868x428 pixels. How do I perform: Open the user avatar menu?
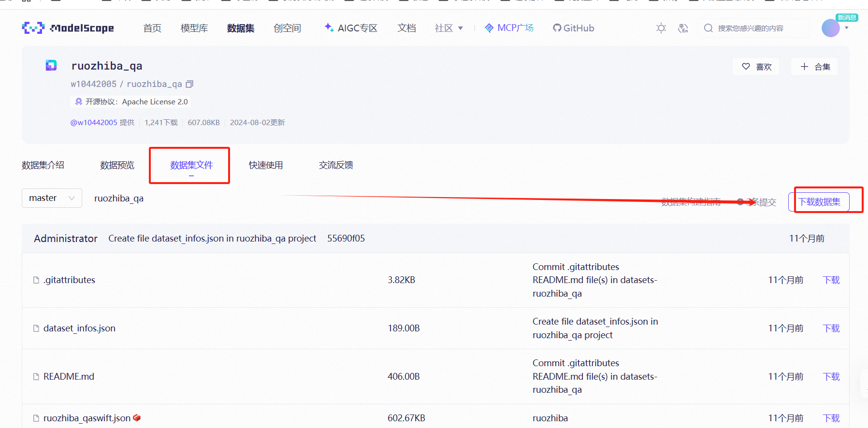[x=831, y=28]
